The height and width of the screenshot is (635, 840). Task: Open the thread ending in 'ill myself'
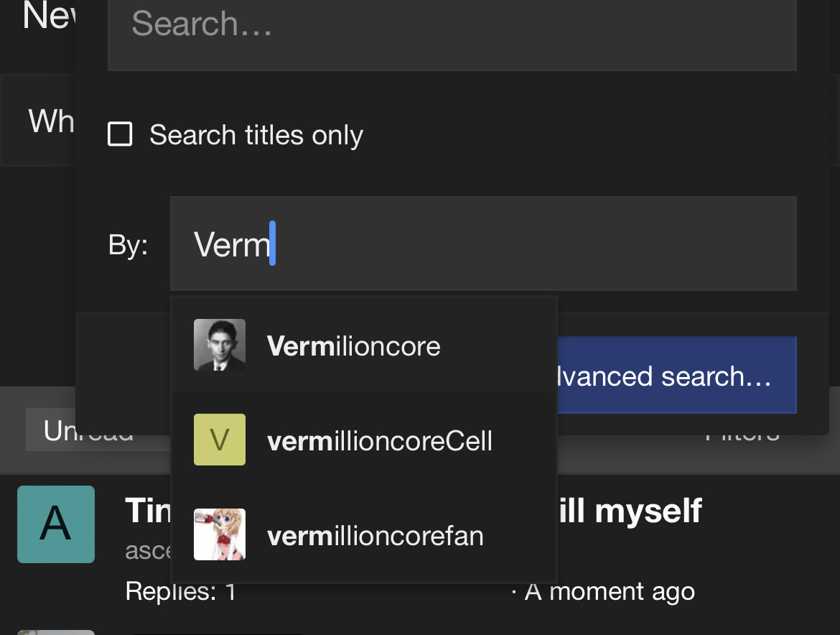click(x=630, y=511)
